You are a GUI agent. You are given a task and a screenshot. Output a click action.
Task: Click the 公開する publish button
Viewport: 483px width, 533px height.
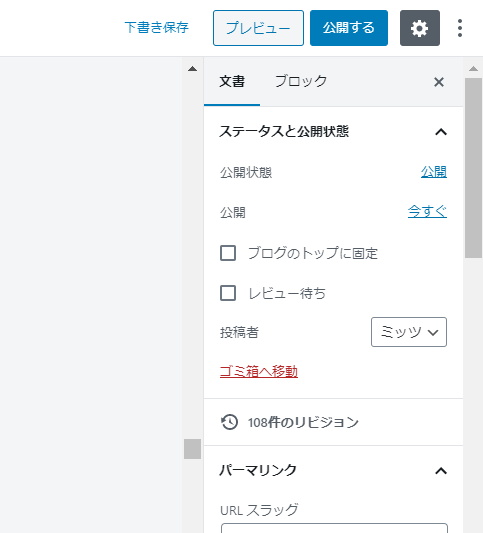pos(349,28)
